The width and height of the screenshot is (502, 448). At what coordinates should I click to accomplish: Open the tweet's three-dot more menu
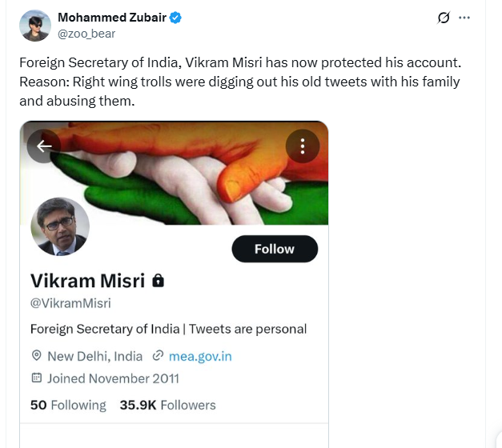point(464,18)
